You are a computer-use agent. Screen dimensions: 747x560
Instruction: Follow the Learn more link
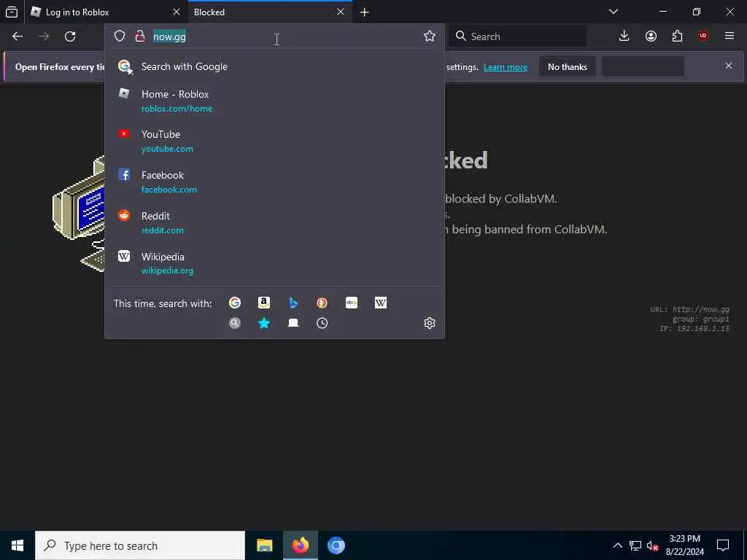tap(506, 67)
